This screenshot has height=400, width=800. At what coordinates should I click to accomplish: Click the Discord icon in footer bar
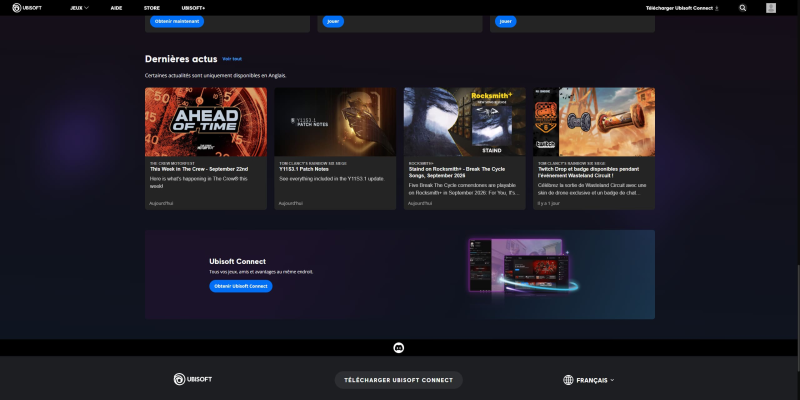pyautogui.click(x=399, y=347)
